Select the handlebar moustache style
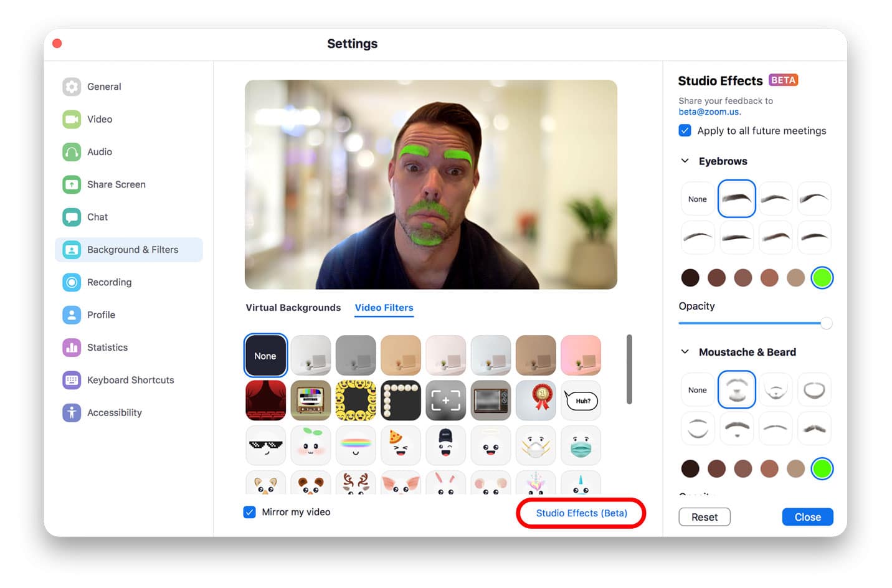The height and width of the screenshot is (588, 892). click(x=814, y=429)
